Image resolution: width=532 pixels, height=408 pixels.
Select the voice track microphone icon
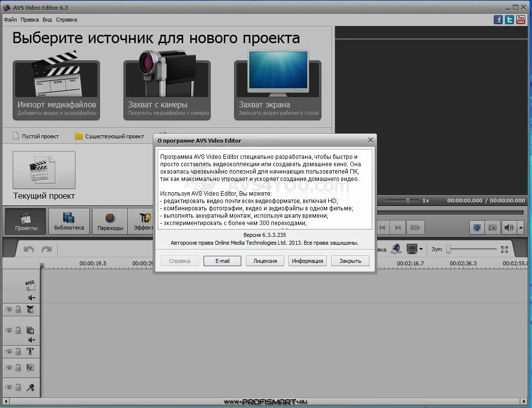click(30, 387)
